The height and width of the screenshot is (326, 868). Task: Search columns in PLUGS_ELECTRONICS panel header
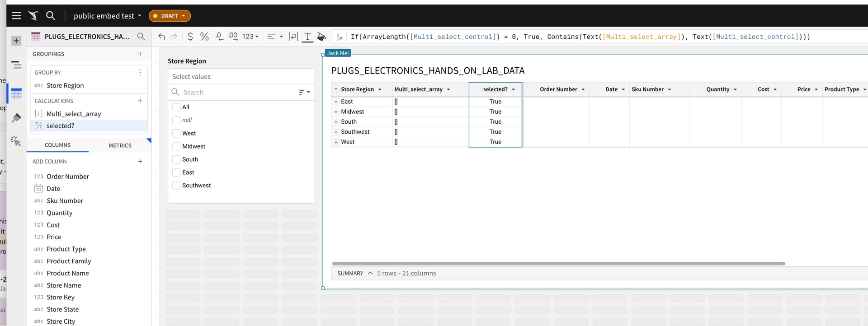pyautogui.click(x=141, y=37)
